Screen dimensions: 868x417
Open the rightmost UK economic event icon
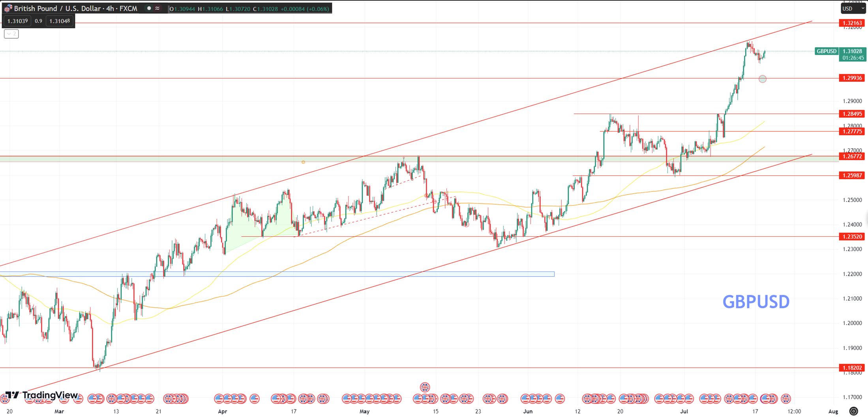(x=786, y=398)
